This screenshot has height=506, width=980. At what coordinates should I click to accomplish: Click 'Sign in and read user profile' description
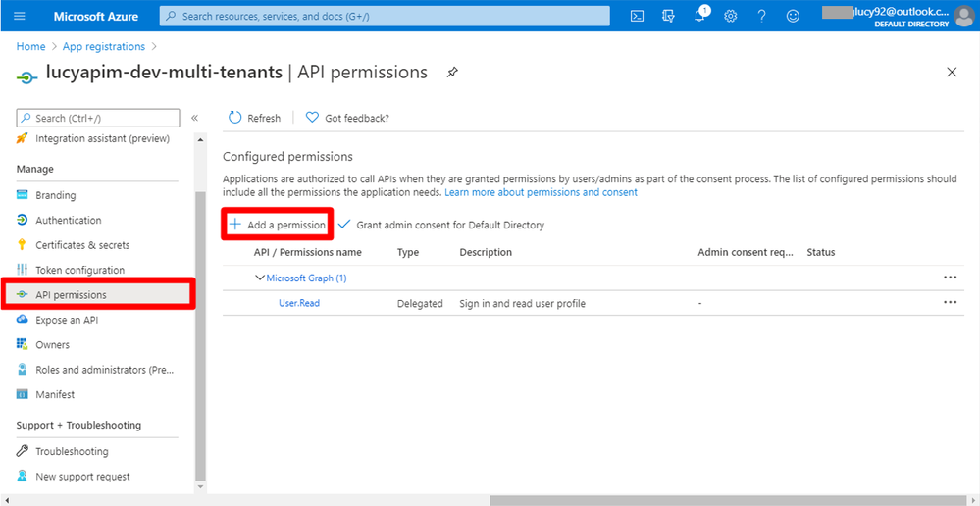coord(523,304)
